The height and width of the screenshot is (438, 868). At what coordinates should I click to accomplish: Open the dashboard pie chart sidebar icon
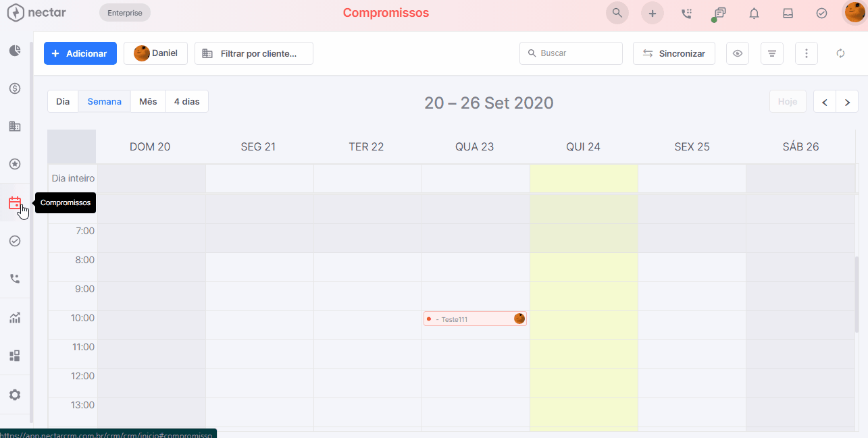[x=15, y=51]
